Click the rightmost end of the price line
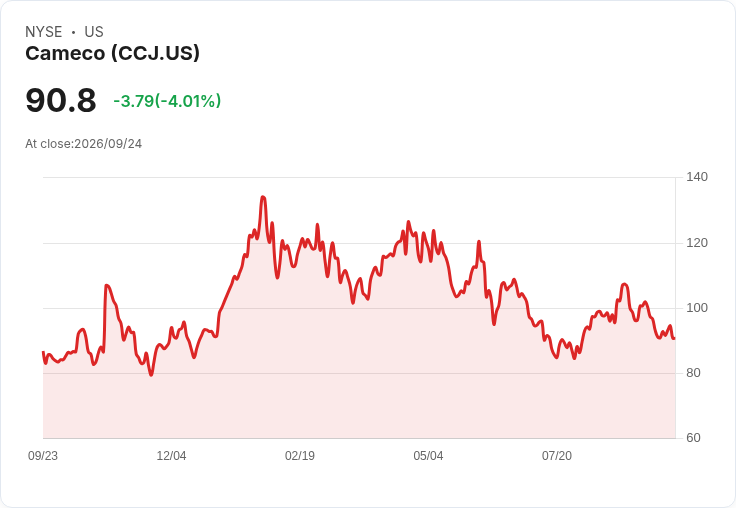 (x=674, y=338)
